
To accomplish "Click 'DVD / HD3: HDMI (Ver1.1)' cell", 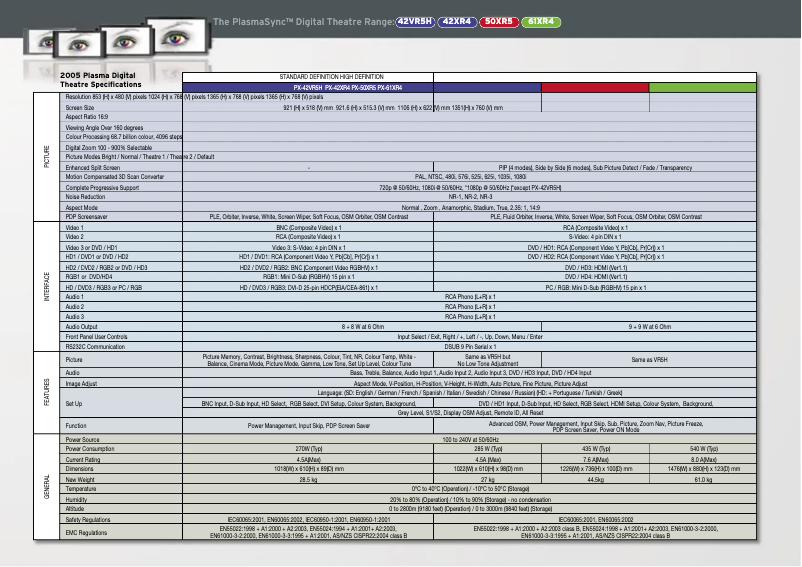I will pos(595,268).
